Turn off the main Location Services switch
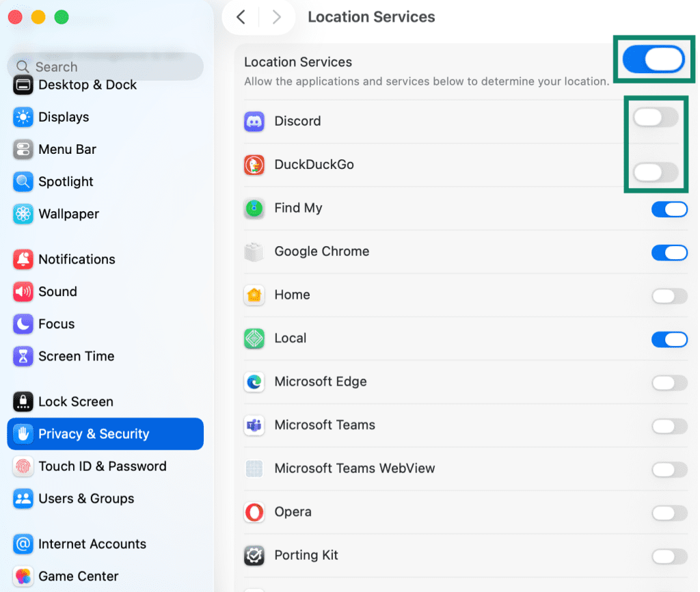The width and height of the screenshot is (700, 592). tap(654, 59)
